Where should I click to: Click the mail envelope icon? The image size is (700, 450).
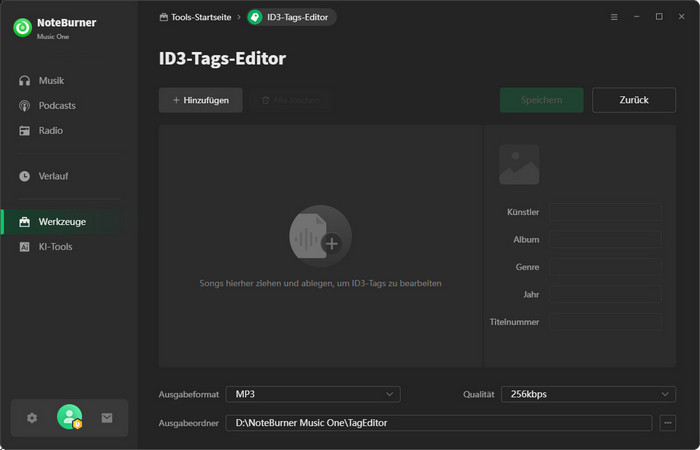[x=107, y=418]
